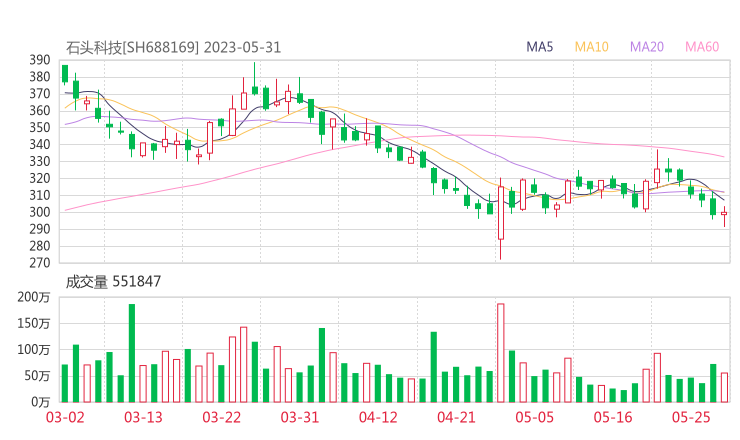The height and width of the screenshot is (440, 740).
Task: Click the tallest red volume bar near 05-05
Action: pyautogui.click(x=501, y=353)
